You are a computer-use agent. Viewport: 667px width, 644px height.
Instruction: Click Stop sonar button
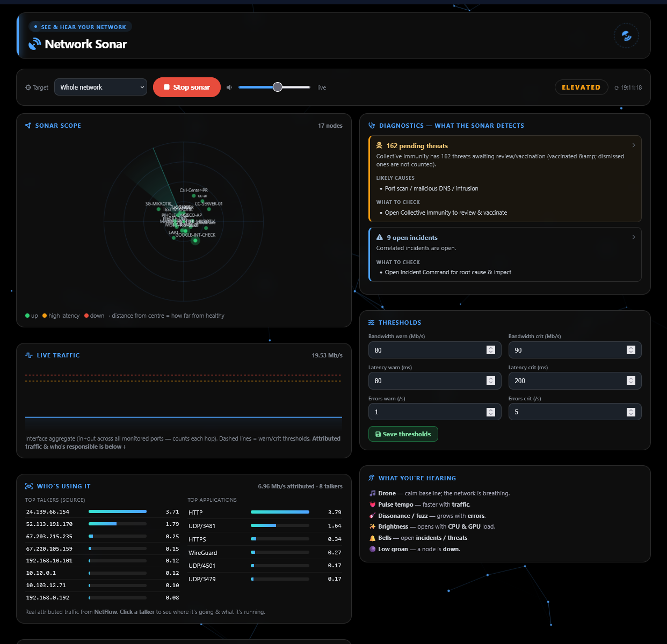coord(187,87)
